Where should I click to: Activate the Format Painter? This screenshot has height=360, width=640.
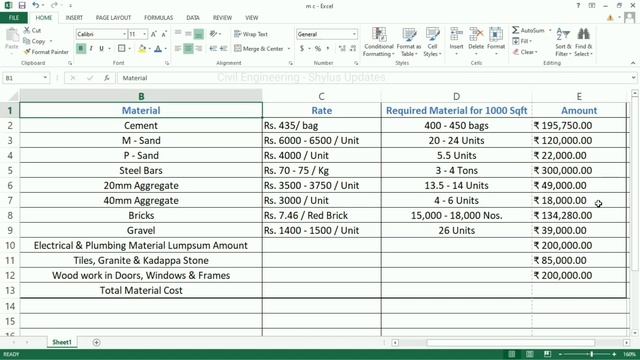click(46, 52)
